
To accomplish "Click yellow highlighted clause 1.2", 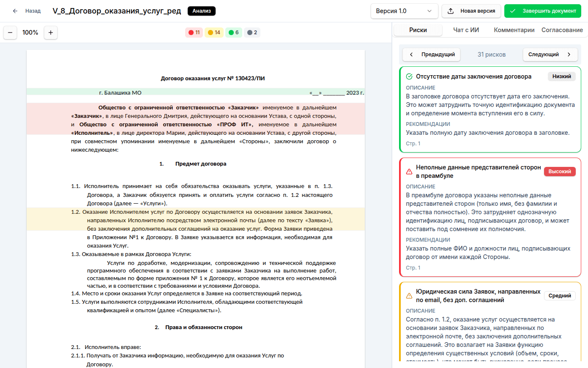I will pos(196,219).
